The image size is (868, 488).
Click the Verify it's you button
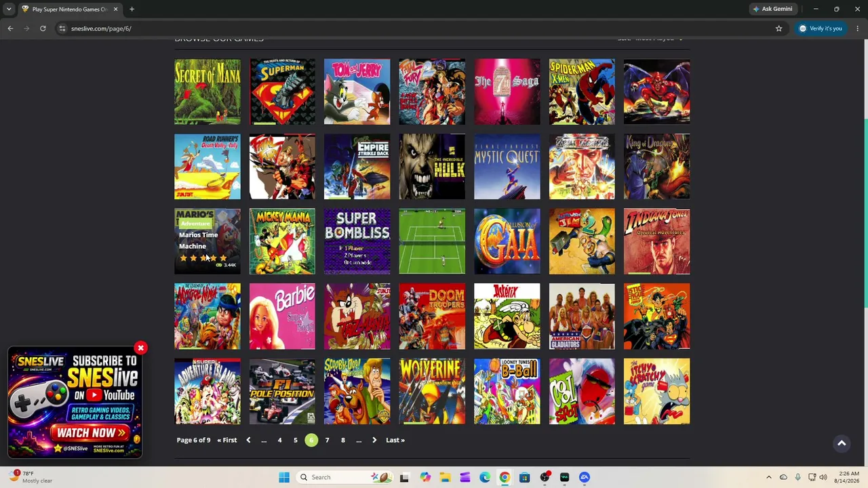coord(821,28)
